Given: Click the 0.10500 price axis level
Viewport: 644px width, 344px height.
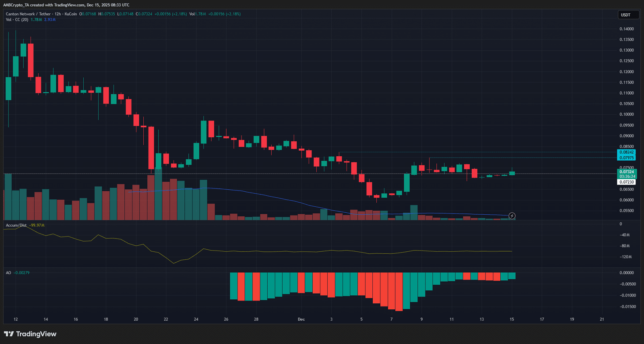Looking at the screenshot, I should pyautogui.click(x=626, y=104).
